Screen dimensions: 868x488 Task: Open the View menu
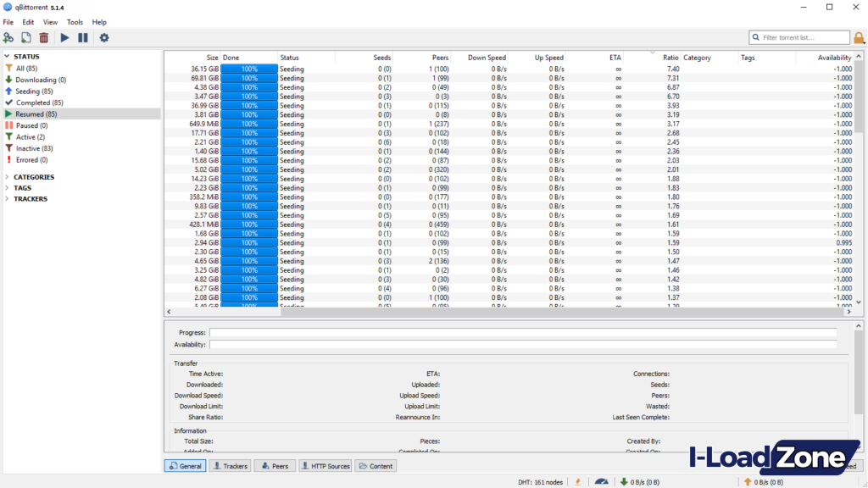point(50,22)
